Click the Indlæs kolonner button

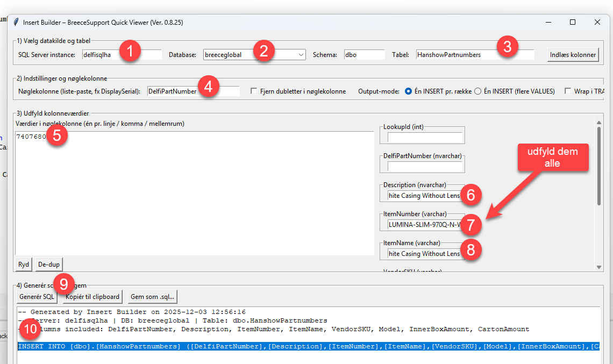(x=573, y=55)
